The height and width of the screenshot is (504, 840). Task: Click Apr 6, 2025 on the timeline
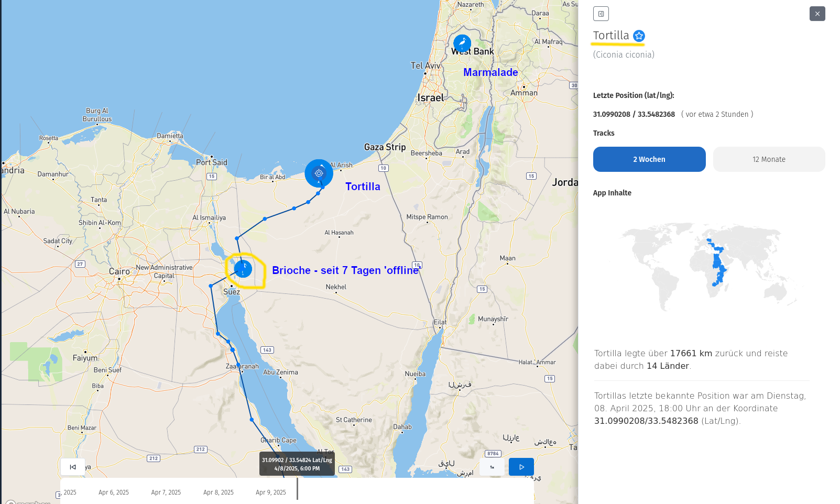click(x=114, y=492)
